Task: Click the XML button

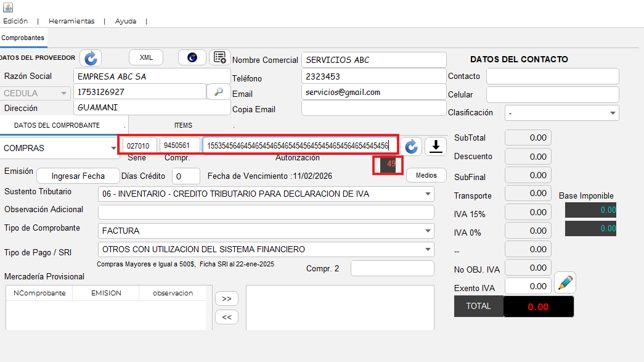Action: (x=146, y=57)
